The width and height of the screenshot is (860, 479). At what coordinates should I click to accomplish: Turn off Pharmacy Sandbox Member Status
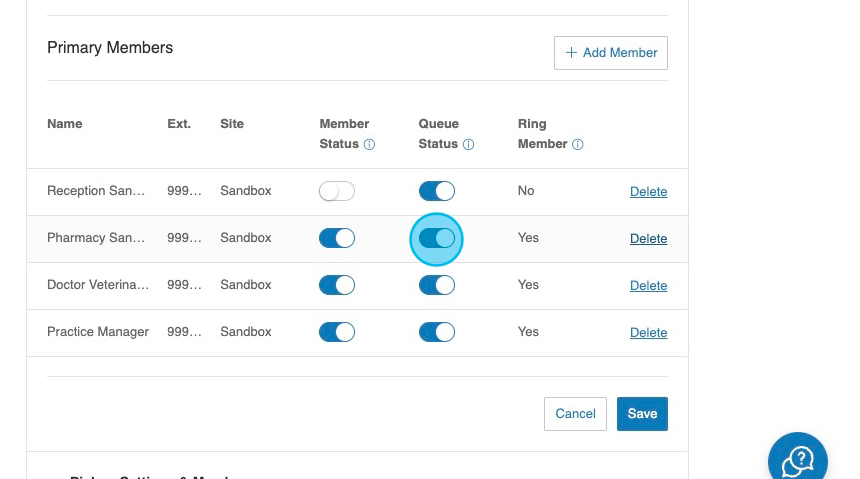pyautogui.click(x=337, y=238)
